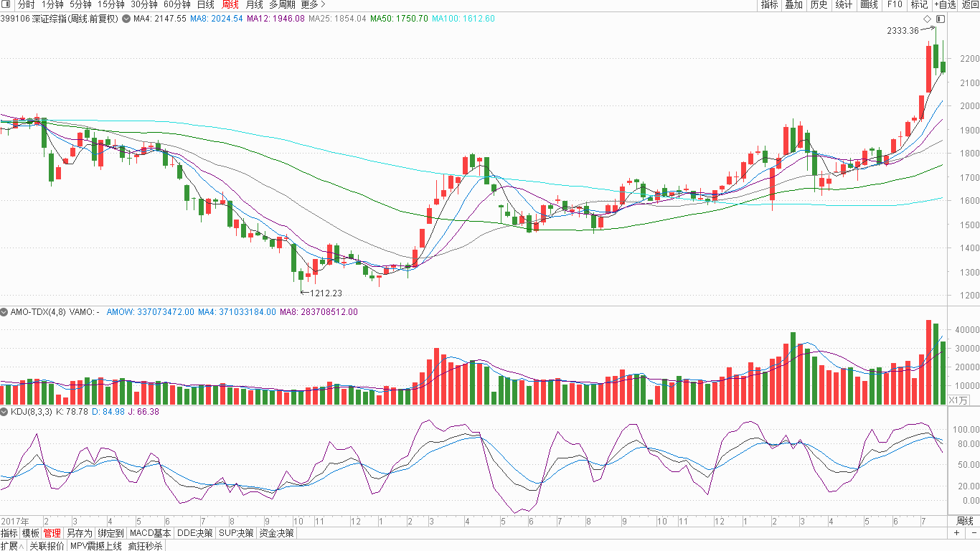The height and width of the screenshot is (551, 980).
Task: Click the 2333.36 high price marker
Action: (x=903, y=31)
